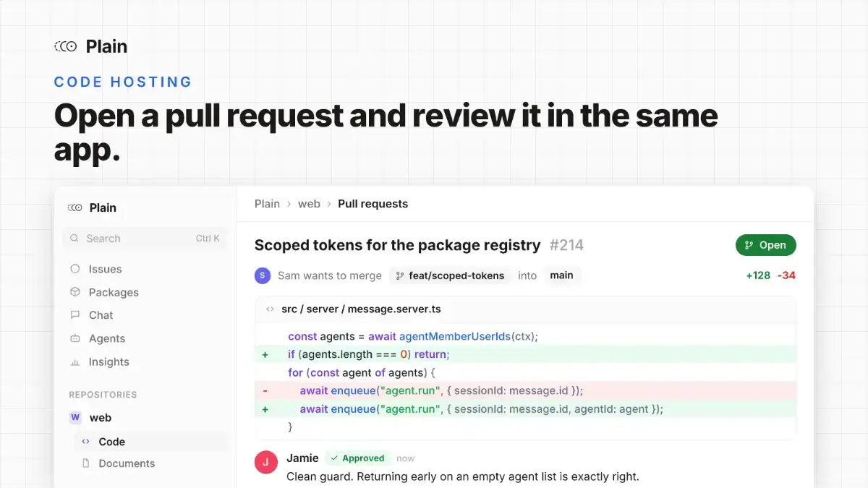Click the Plain logo in the sidebar
The width and height of the screenshot is (868, 488).
click(75, 207)
